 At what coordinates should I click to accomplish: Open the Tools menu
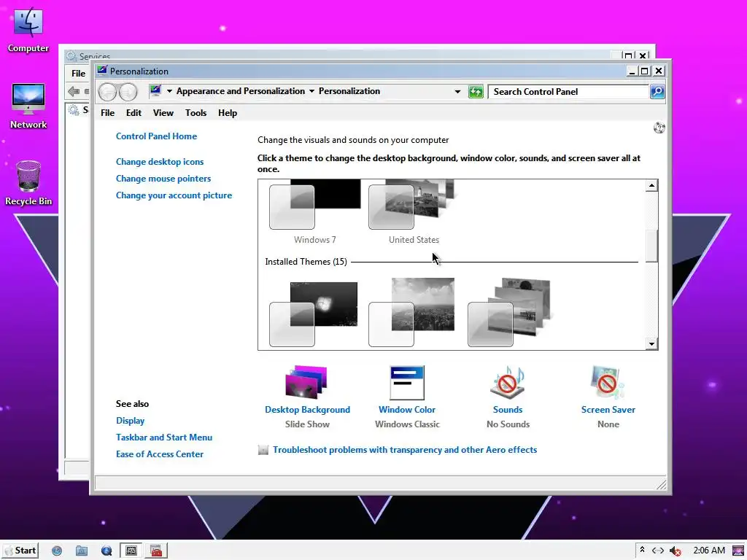point(196,113)
